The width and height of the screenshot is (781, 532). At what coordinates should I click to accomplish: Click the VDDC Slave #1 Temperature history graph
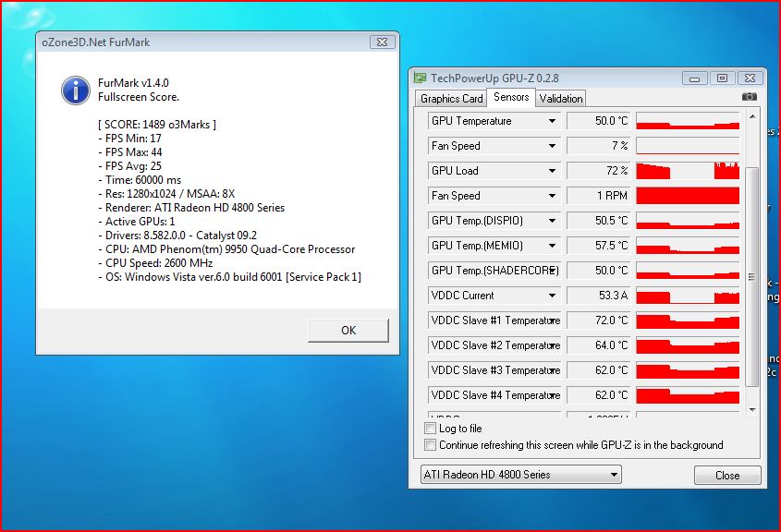coord(688,320)
